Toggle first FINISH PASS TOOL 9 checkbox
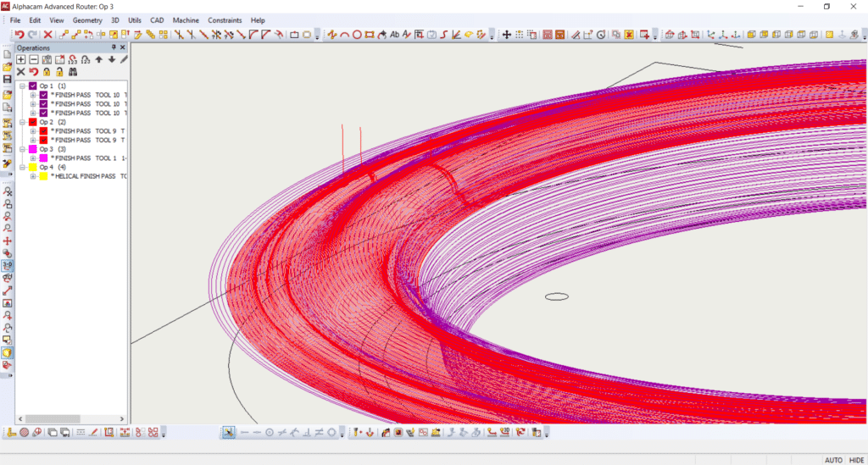Screen dimensions: 868x465 pyautogui.click(x=43, y=131)
